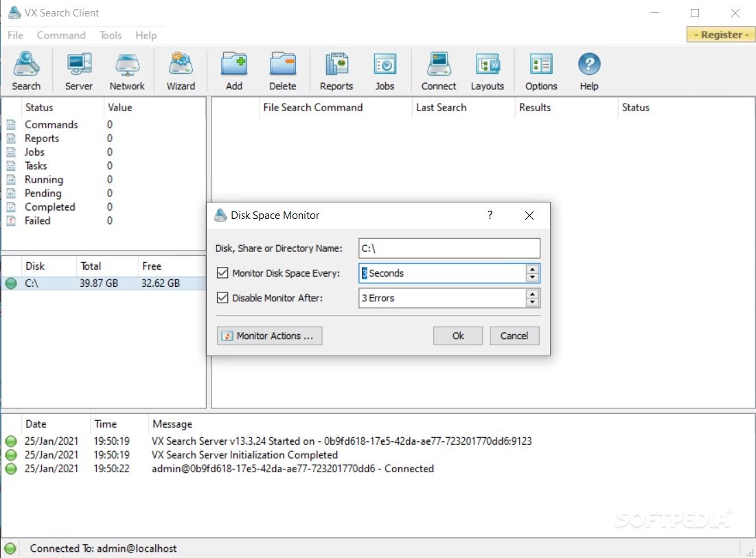Image resolution: width=756 pixels, height=558 pixels.
Task: Click the Reports status row icon
Action: [x=11, y=138]
